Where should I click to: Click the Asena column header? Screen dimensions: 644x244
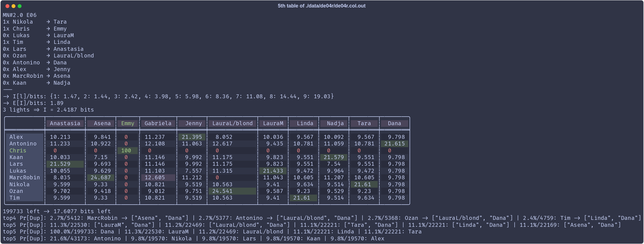click(101, 123)
